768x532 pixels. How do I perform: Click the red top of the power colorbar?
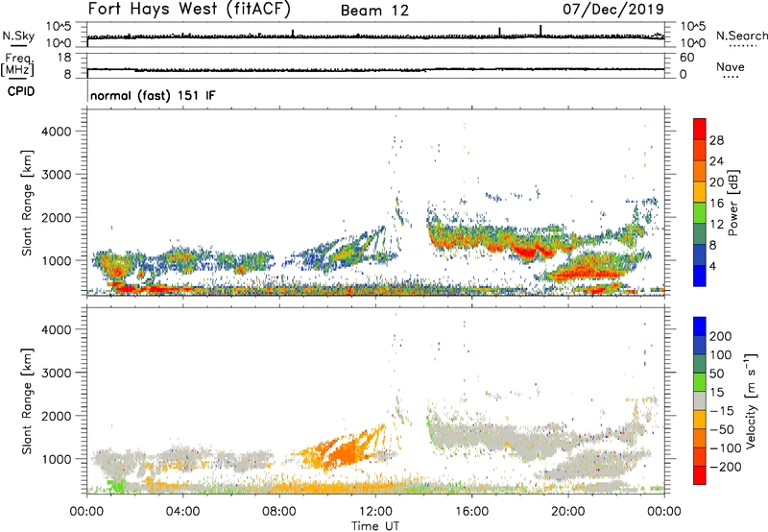pos(700,127)
